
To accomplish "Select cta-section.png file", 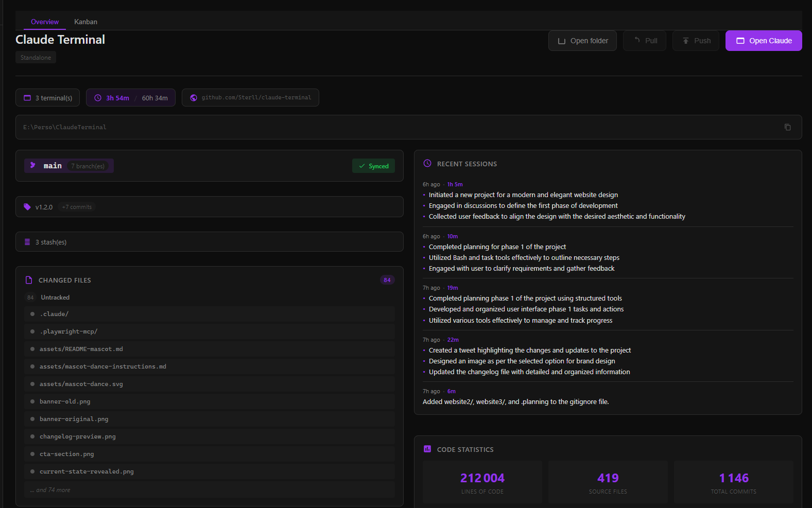I will pyautogui.click(x=210, y=454).
